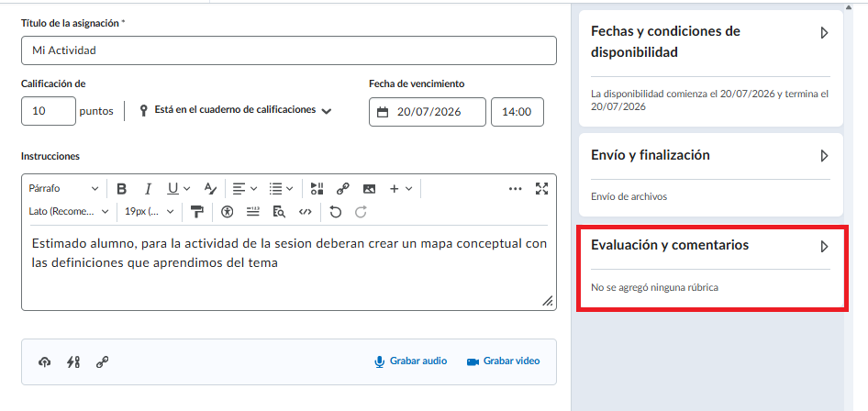Screen dimensions: 868x411
Task: Click the 14:00 due time field
Action: (517, 112)
